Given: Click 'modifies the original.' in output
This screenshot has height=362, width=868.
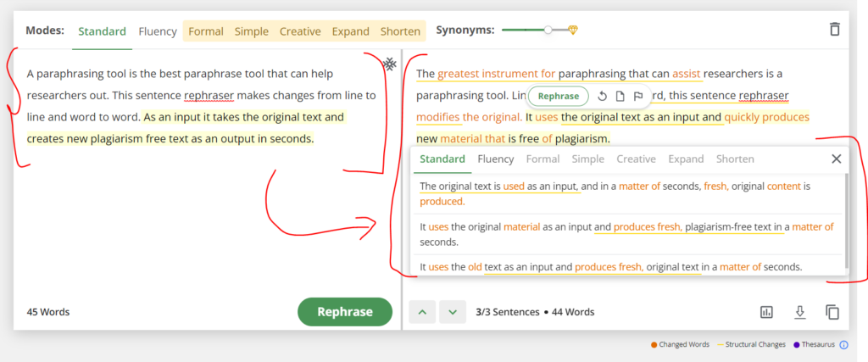Looking at the screenshot, I should point(470,117).
